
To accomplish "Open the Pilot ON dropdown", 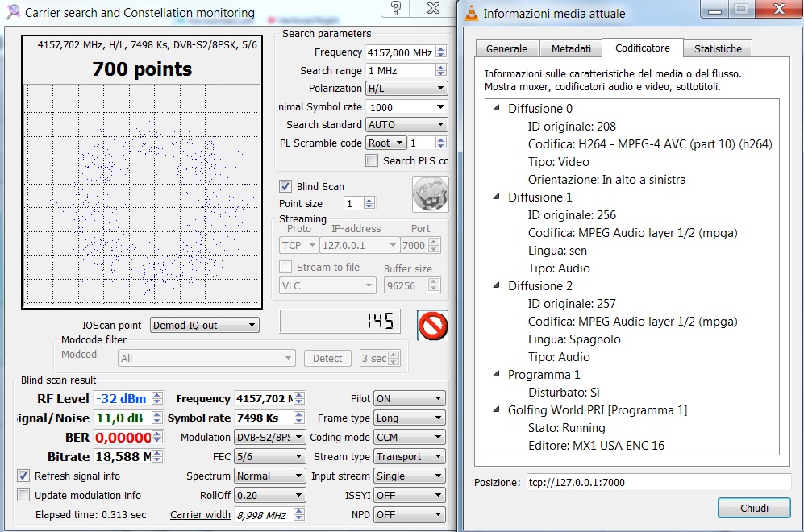I will [409, 398].
